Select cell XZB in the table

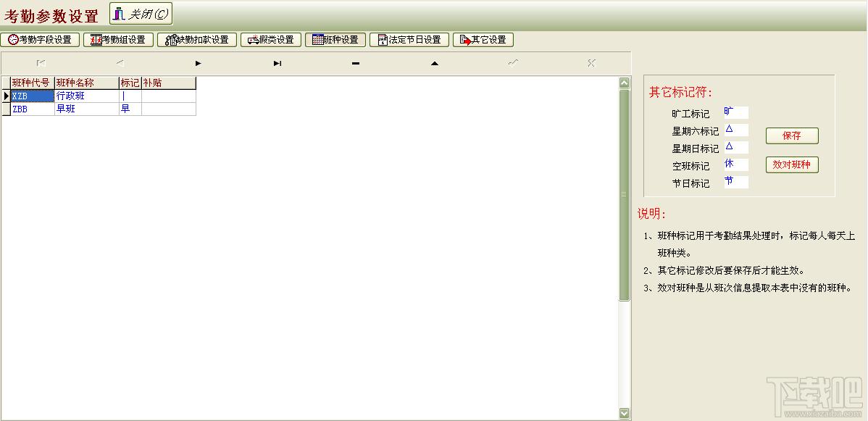(x=33, y=96)
